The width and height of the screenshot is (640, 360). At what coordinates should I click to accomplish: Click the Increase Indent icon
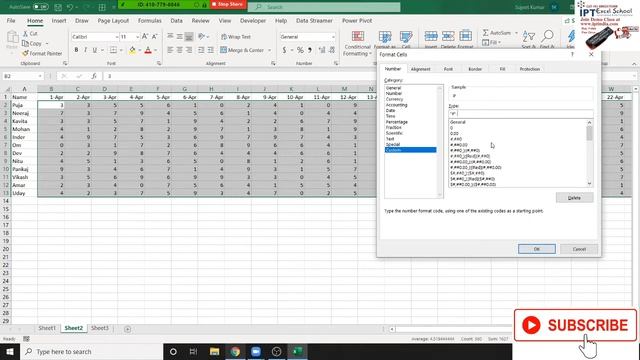[x=211, y=50]
